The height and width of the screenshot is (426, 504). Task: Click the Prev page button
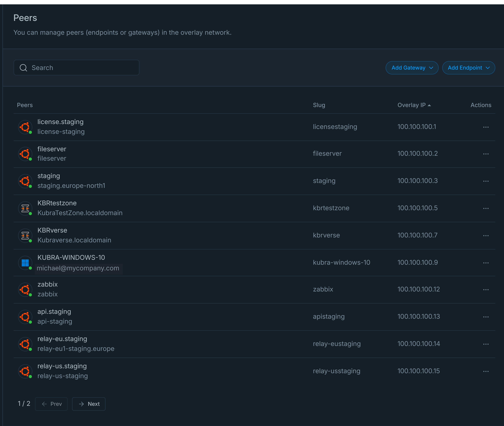[51, 404]
